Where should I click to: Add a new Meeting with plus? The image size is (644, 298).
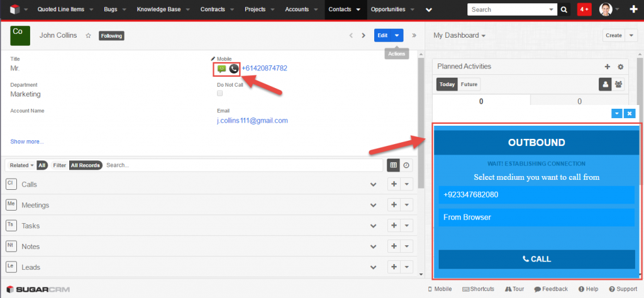pos(394,205)
